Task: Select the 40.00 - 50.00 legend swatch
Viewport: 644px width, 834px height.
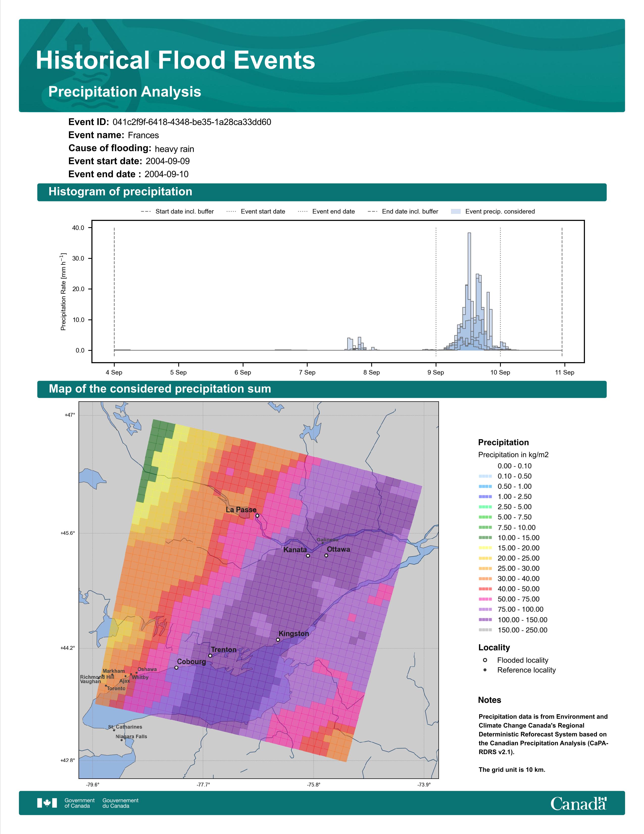Action: [x=485, y=589]
